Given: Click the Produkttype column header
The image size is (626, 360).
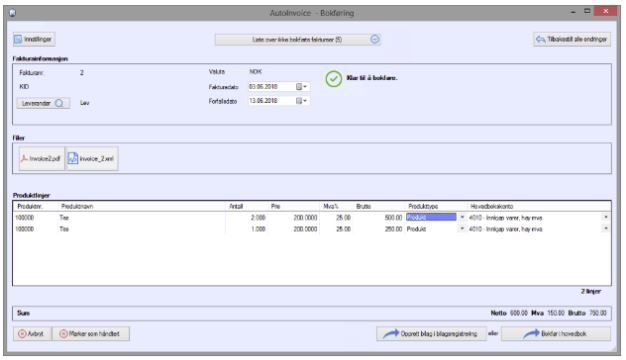Looking at the screenshot, I should point(423,206).
